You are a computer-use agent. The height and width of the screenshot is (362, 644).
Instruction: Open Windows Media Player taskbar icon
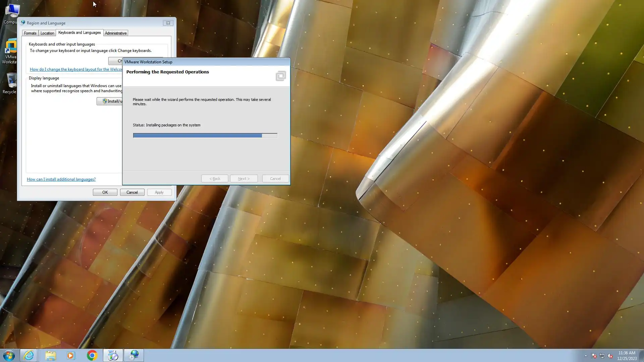[x=71, y=355]
